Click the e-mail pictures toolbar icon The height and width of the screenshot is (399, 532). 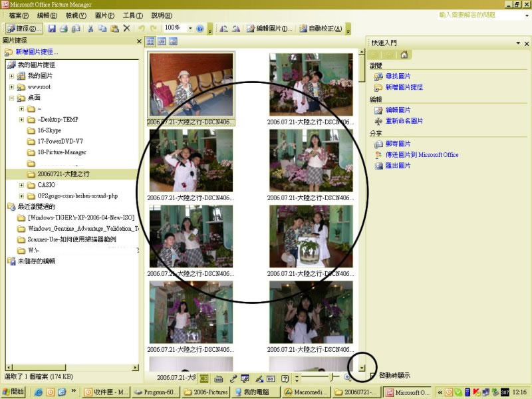(x=76, y=29)
